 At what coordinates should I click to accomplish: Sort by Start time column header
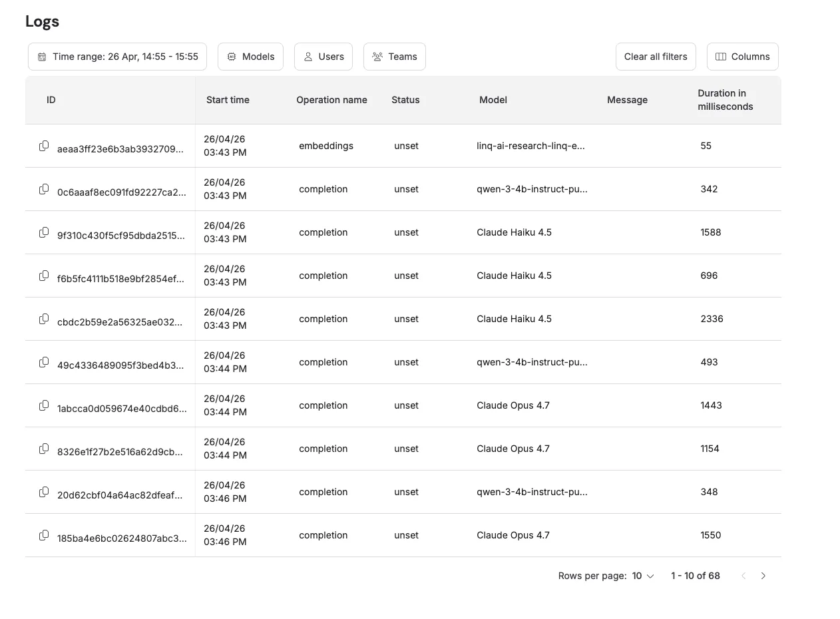tap(228, 100)
